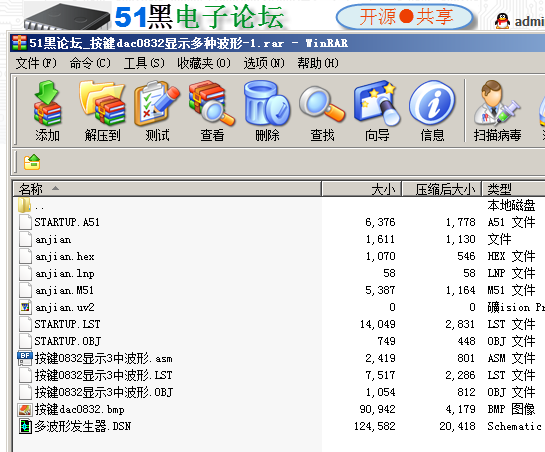This screenshot has width=545, height=452.
Task: Select file STARTUP.A51
Action: click(x=67, y=222)
